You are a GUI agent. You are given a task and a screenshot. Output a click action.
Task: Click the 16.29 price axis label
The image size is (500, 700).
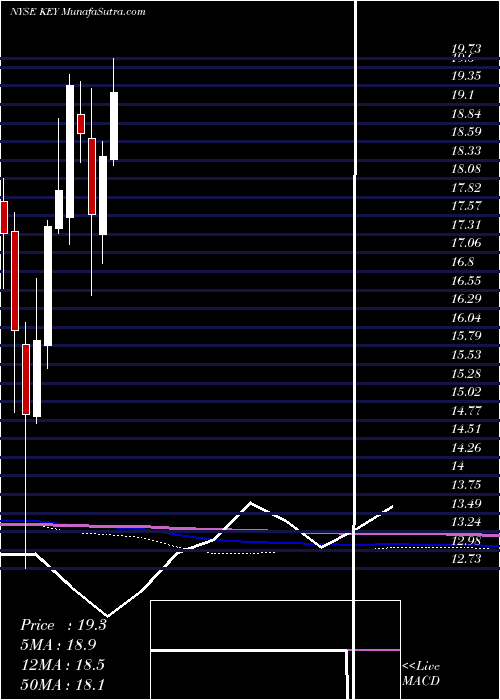466,299
